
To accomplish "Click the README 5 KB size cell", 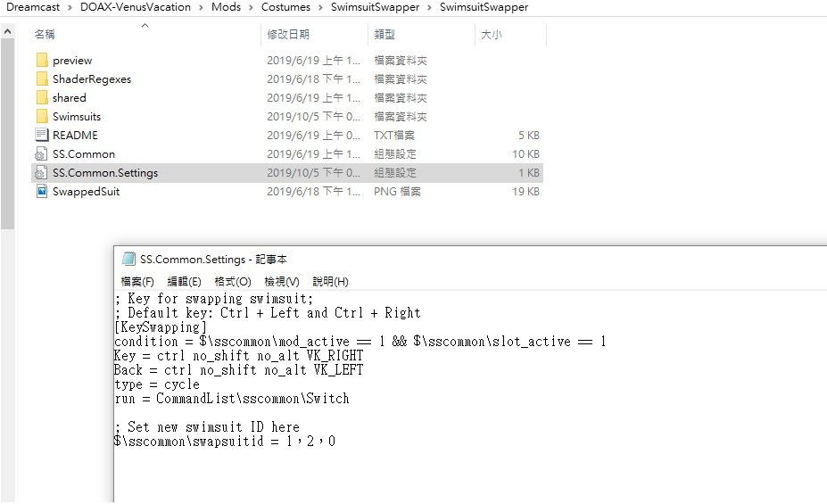I will click(x=528, y=135).
